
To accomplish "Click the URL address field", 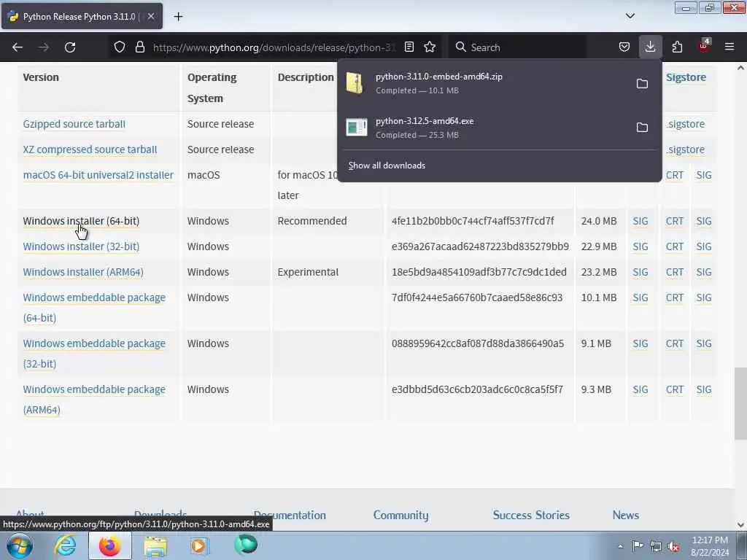I will [x=274, y=47].
